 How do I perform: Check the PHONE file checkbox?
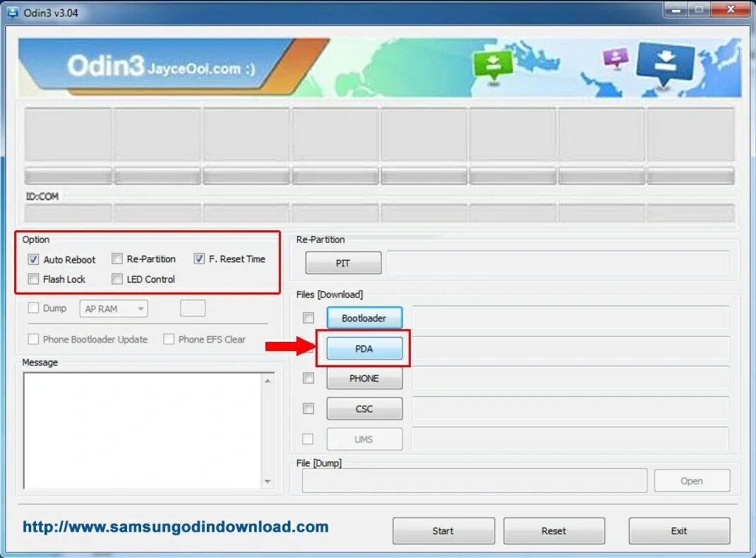[x=308, y=378]
